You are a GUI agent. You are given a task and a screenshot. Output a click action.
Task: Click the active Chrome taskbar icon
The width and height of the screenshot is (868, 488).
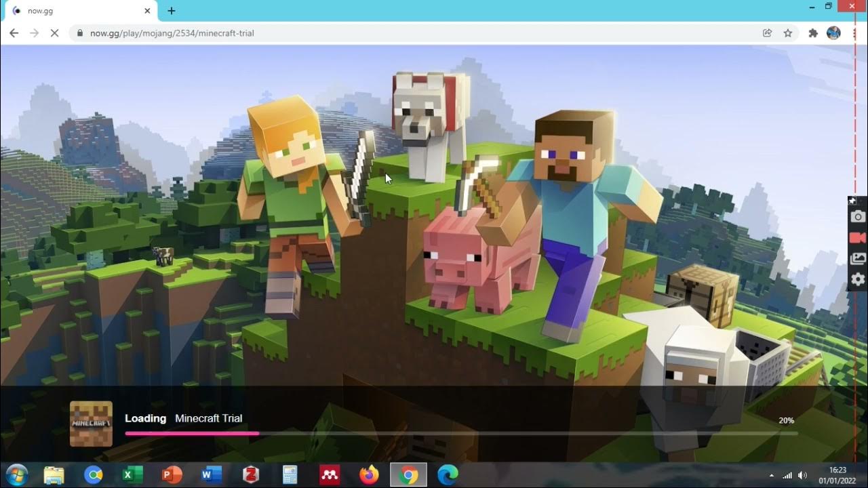tap(408, 475)
